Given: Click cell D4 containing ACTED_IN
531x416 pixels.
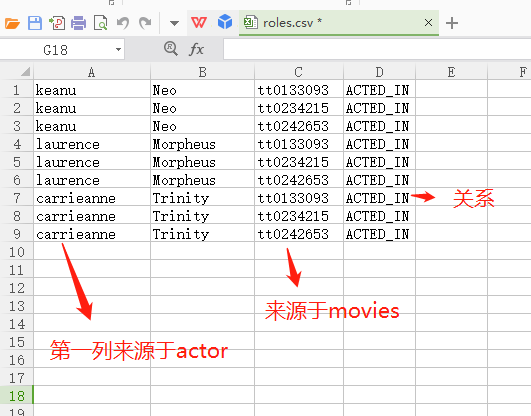Looking at the screenshot, I should (x=379, y=144).
